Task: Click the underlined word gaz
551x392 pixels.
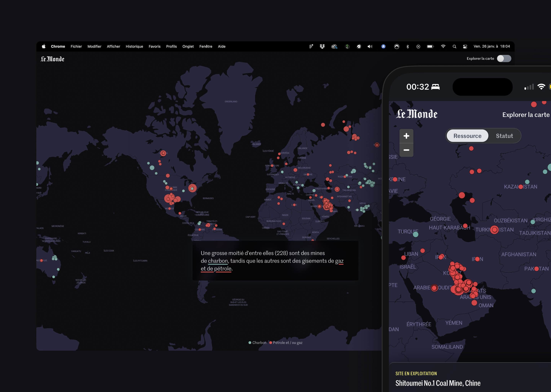Action: [339, 261]
